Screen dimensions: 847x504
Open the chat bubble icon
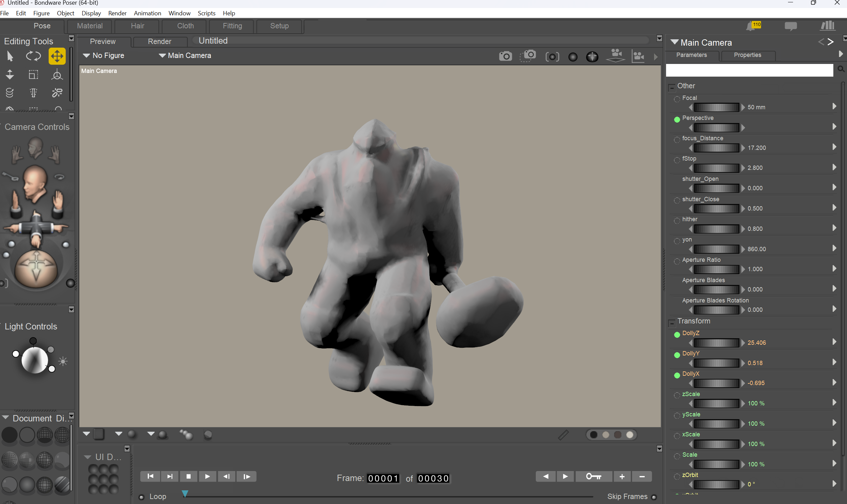(x=791, y=26)
